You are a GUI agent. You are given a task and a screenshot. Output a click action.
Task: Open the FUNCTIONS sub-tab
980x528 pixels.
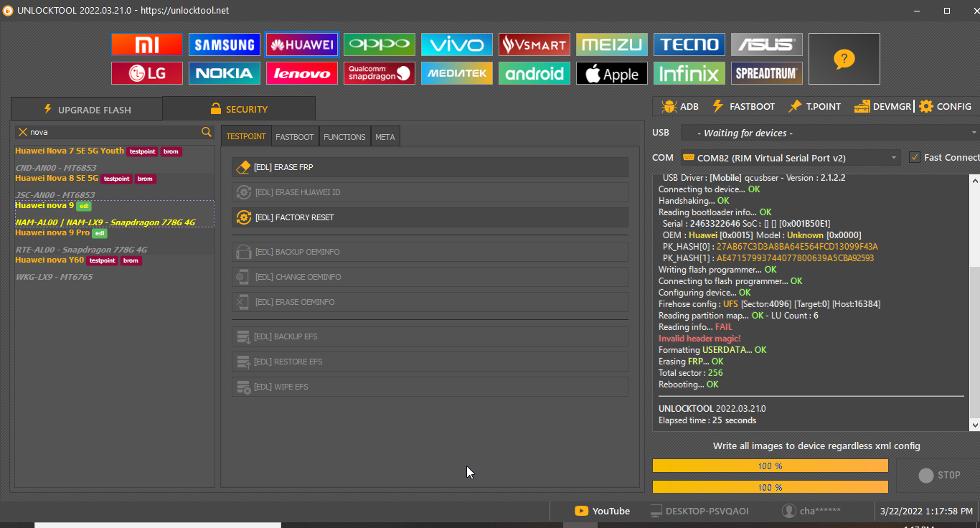[x=344, y=136]
